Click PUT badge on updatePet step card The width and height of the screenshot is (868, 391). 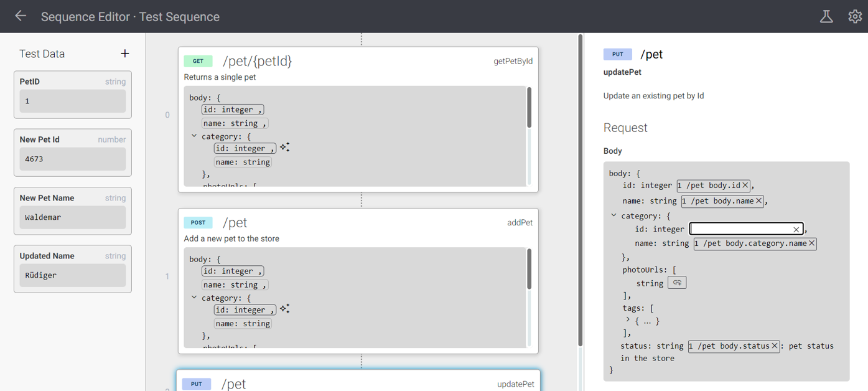[197, 384]
